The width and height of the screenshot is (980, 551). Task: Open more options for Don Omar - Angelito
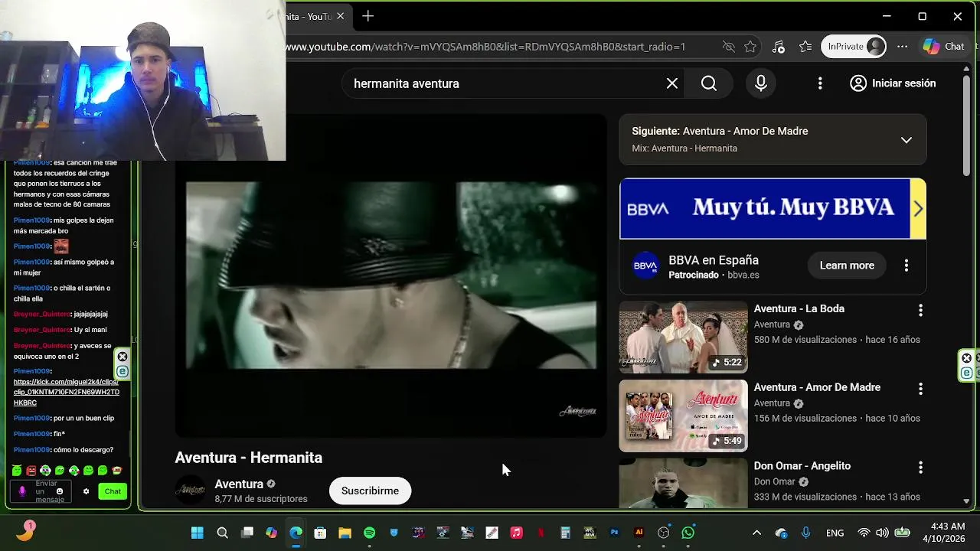pos(920,467)
